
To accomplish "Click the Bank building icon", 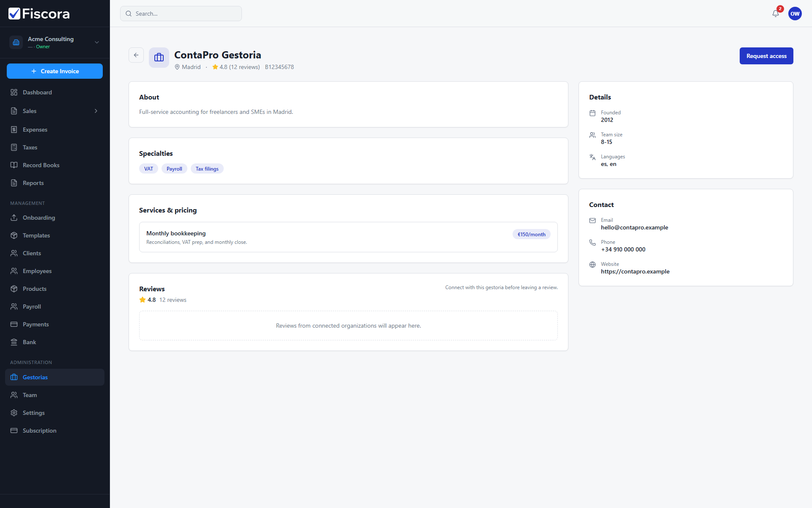I will 14,342.
